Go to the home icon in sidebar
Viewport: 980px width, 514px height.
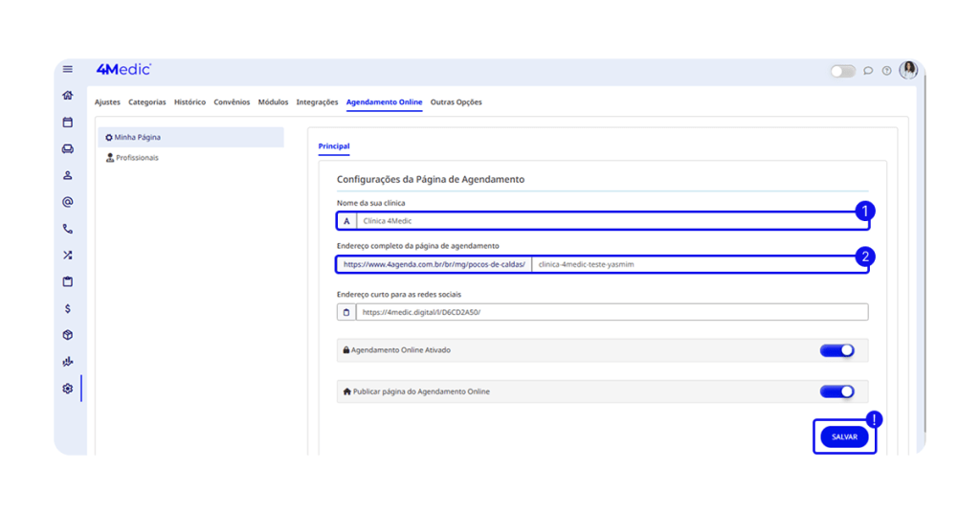[67, 96]
